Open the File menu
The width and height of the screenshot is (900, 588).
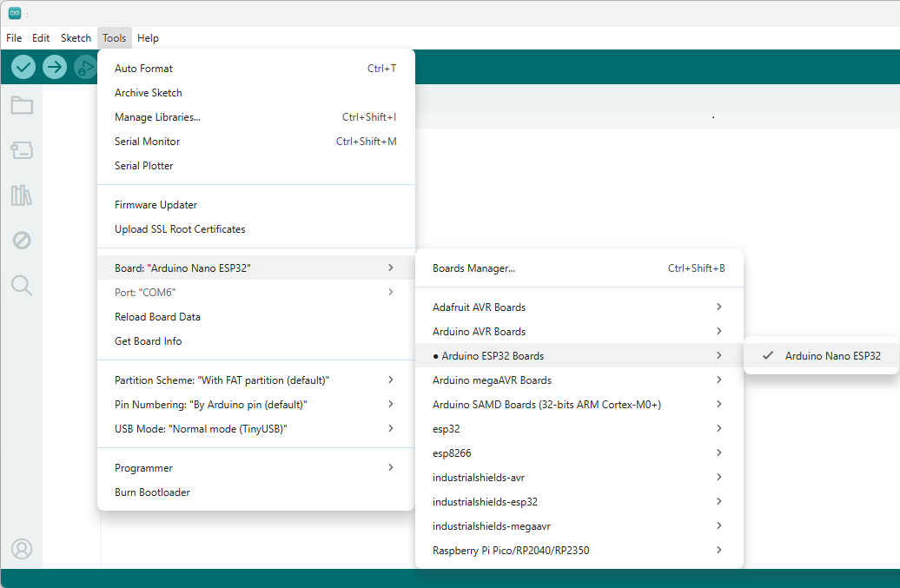(x=14, y=38)
